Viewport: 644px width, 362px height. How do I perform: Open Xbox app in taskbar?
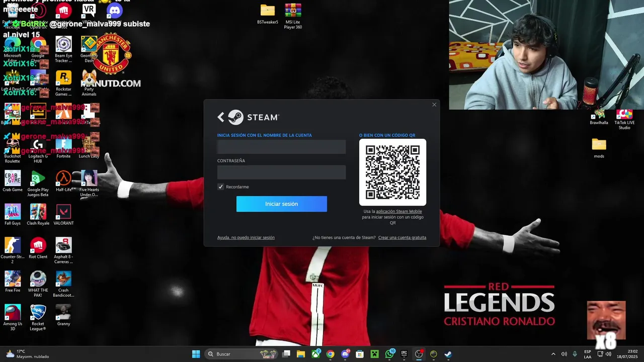pos(315,354)
